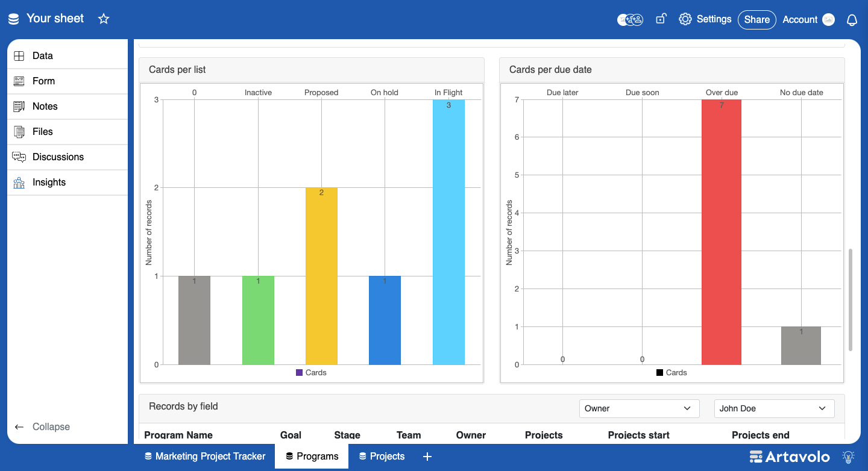Open the Data view

(x=68, y=56)
